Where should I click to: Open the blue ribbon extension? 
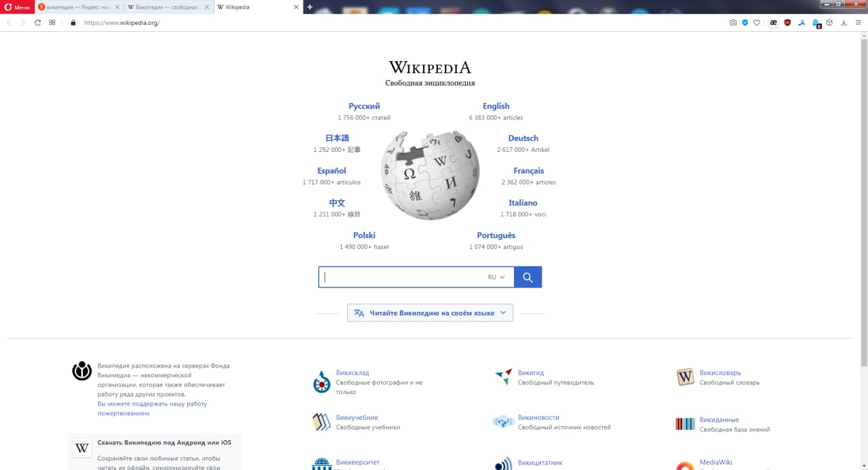click(x=801, y=22)
